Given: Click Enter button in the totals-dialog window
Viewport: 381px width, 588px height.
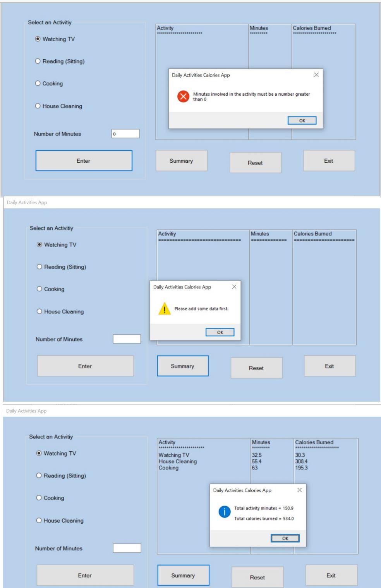Looking at the screenshot, I should click(85, 576).
